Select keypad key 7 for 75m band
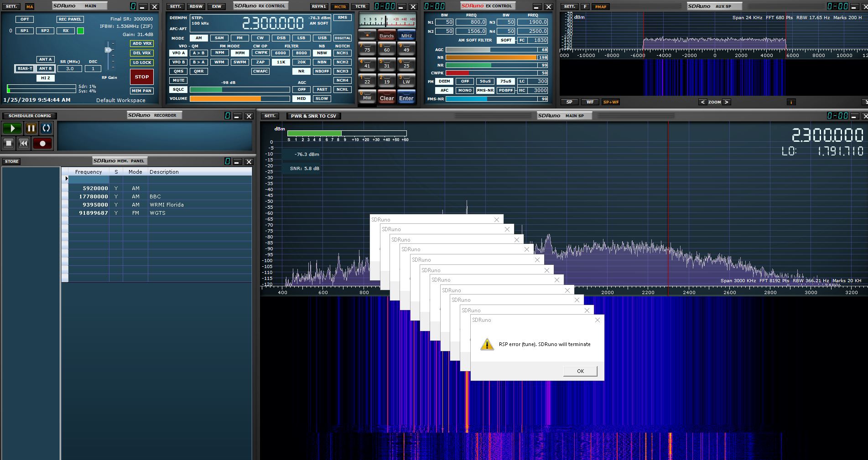The width and height of the screenshot is (868, 460). click(367, 48)
